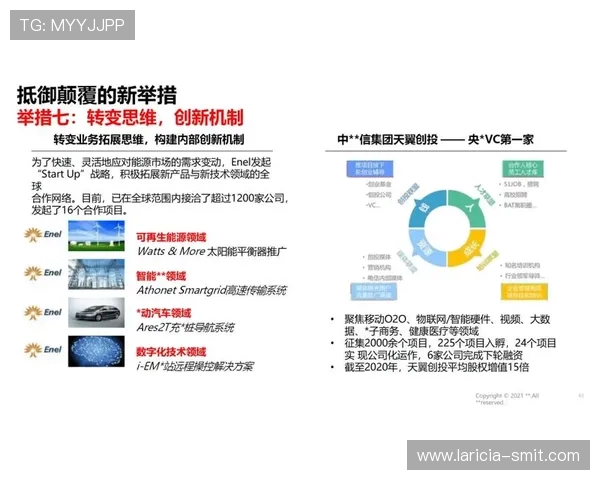Click the heading 中**信集团天翼创投 —— 央*VC第一家
The height and width of the screenshot is (480, 600).
click(x=435, y=140)
